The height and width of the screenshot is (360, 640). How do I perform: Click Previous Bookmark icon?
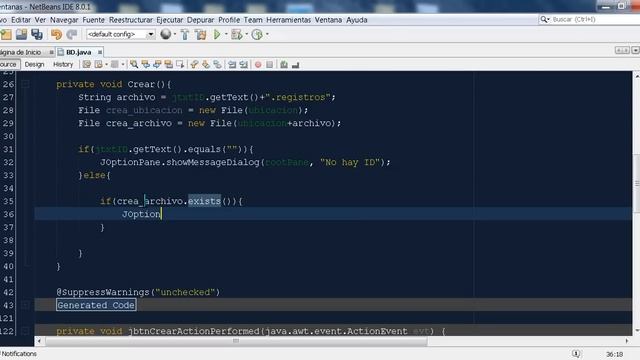point(194,64)
